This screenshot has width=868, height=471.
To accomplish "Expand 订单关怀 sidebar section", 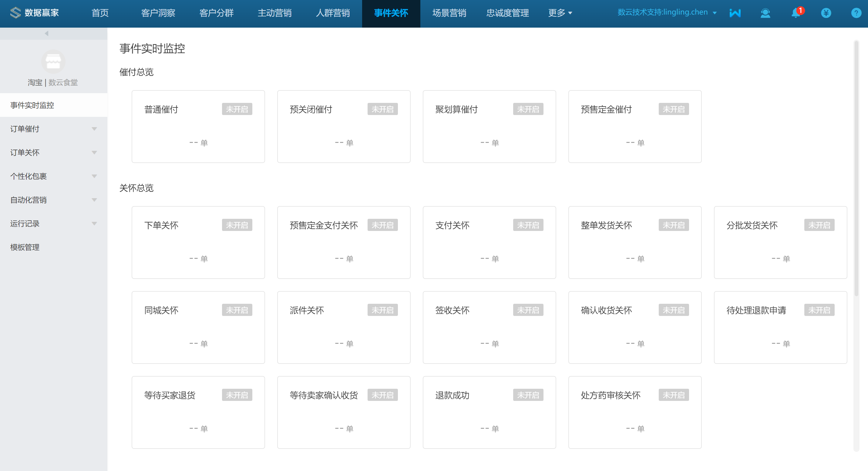I will 54,152.
